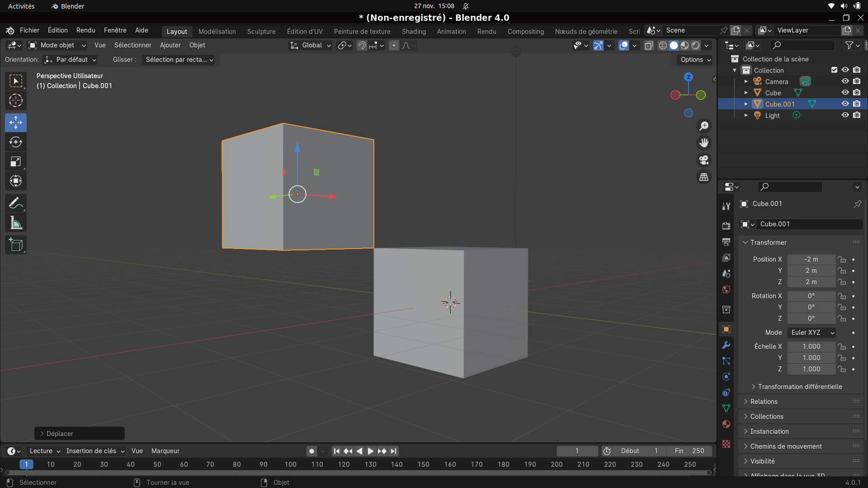Screen dimensions: 868x488
Task: Select the Scale tool in toolbar
Action: [16, 162]
